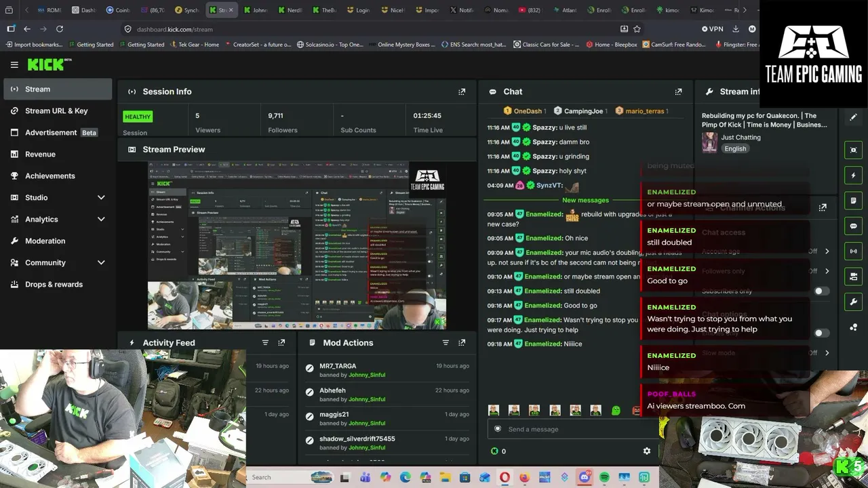
Task: Click the mario_terras leaderboard name
Action: pos(645,111)
